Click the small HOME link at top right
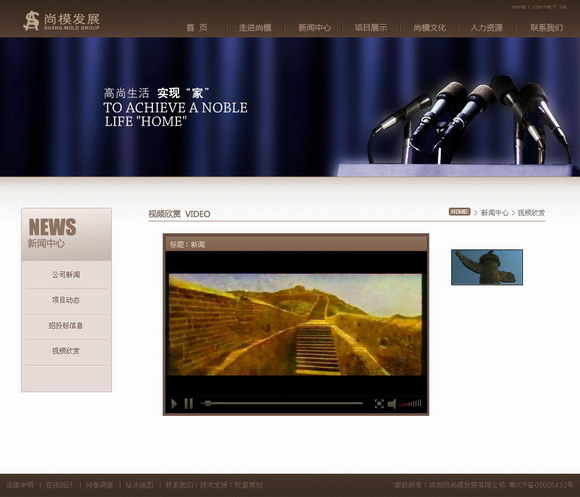 click(518, 7)
